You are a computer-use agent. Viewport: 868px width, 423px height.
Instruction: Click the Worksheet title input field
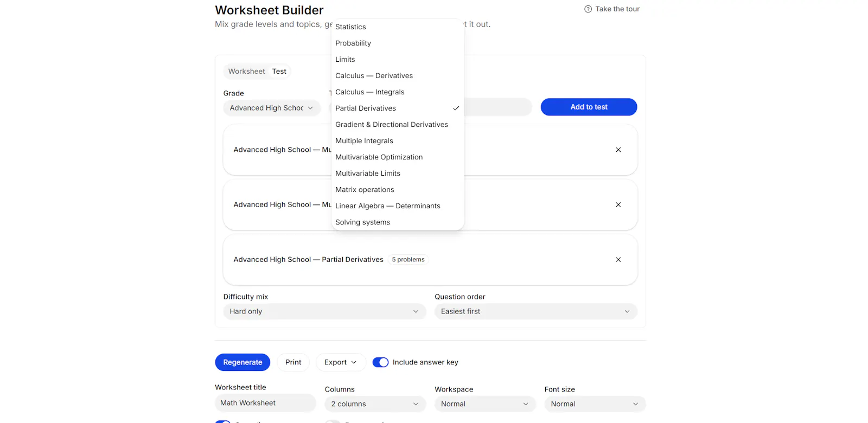[265, 403]
